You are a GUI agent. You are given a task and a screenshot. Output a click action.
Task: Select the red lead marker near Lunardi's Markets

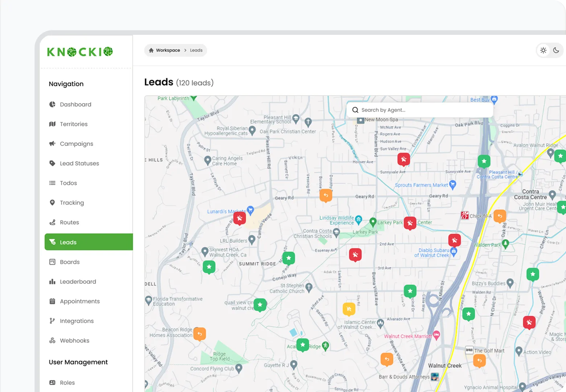pyautogui.click(x=239, y=218)
